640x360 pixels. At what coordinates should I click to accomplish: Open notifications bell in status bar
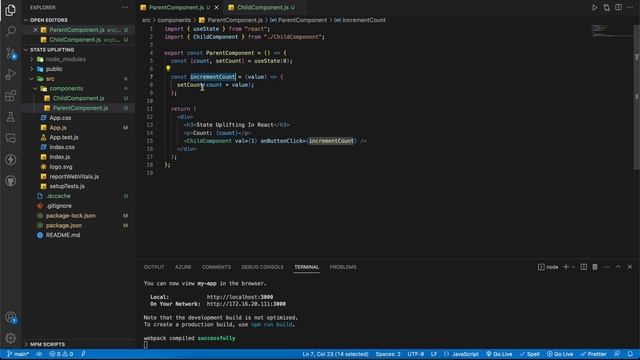tap(630, 354)
